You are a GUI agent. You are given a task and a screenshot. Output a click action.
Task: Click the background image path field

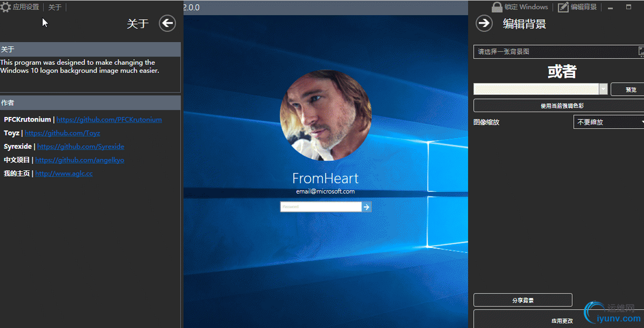pos(555,52)
